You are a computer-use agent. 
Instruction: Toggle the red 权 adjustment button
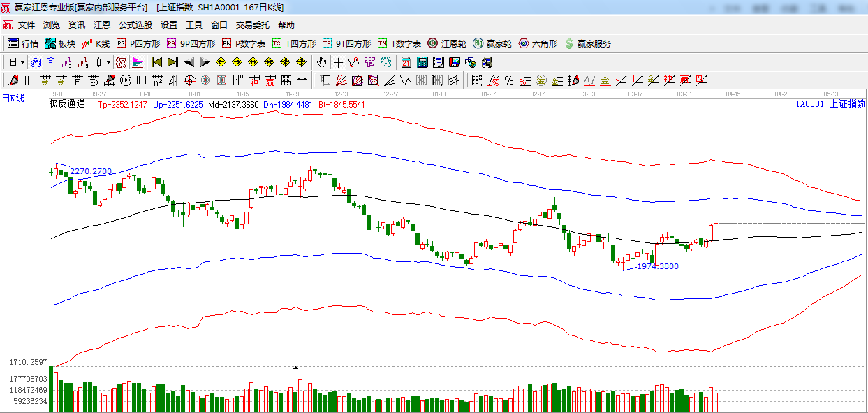pyautogui.click(x=122, y=62)
